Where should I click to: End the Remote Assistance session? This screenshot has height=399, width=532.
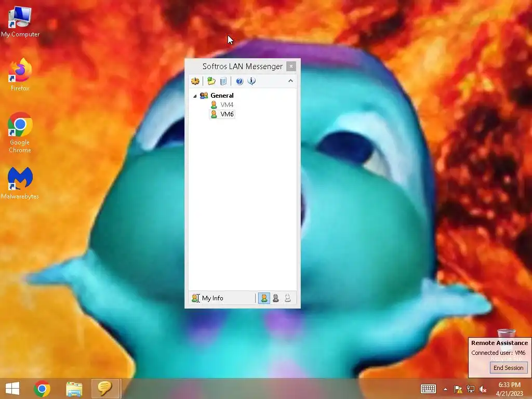[x=508, y=368]
